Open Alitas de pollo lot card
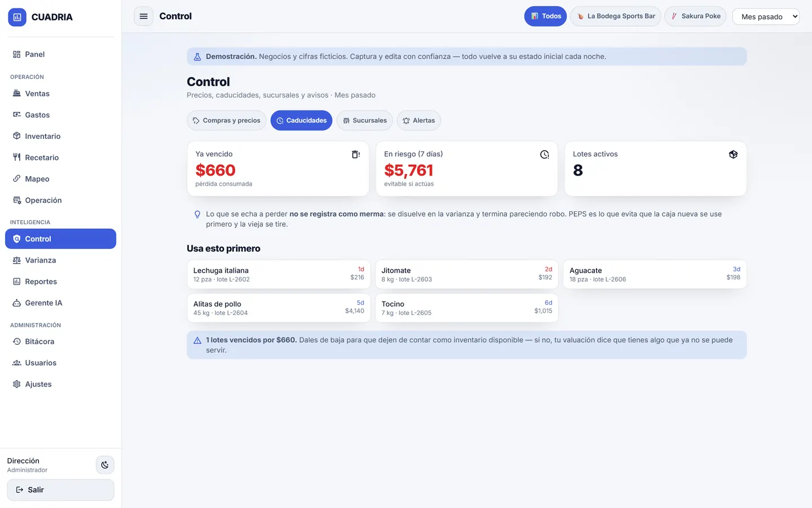The image size is (812, 508). (279, 308)
